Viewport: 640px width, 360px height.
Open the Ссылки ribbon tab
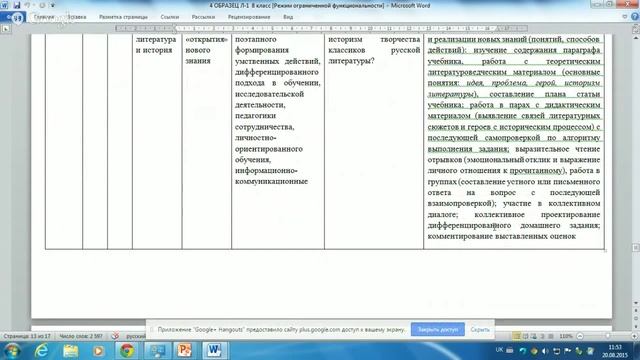click(x=170, y=17)
